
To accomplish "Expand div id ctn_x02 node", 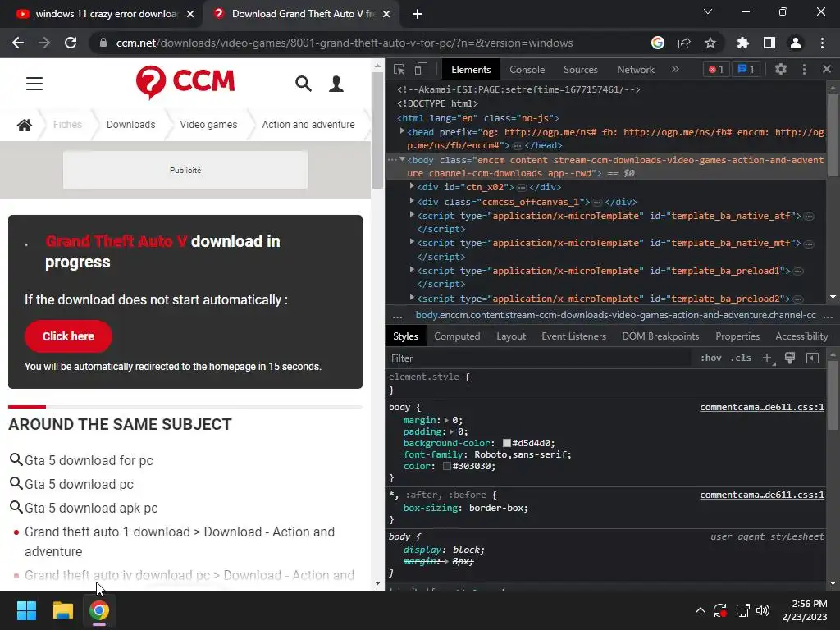I will [x=412, y=186].
